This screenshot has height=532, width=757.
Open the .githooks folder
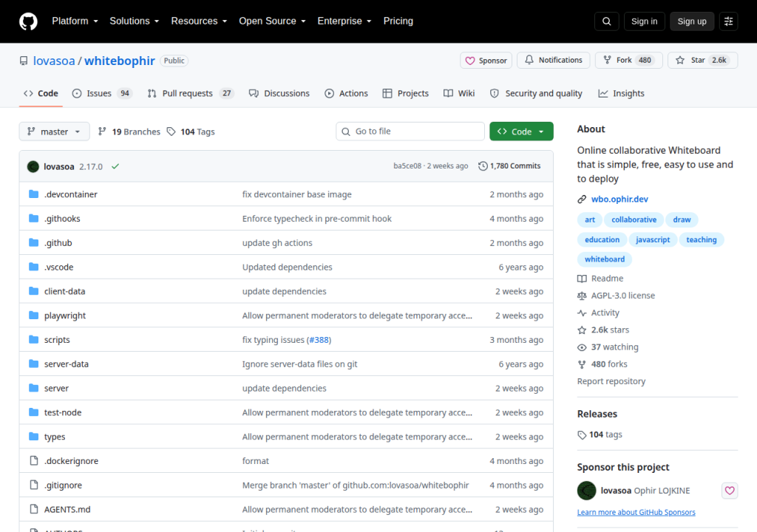click(x=62, y=218)
